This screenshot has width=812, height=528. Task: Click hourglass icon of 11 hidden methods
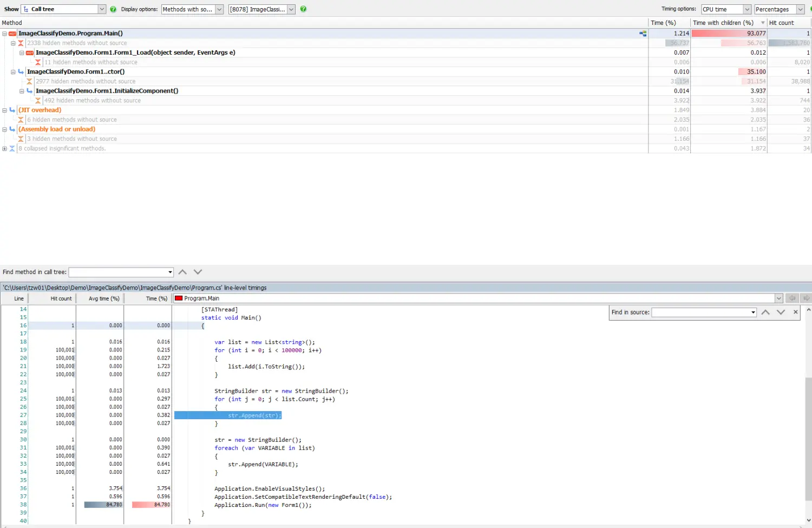38,62
